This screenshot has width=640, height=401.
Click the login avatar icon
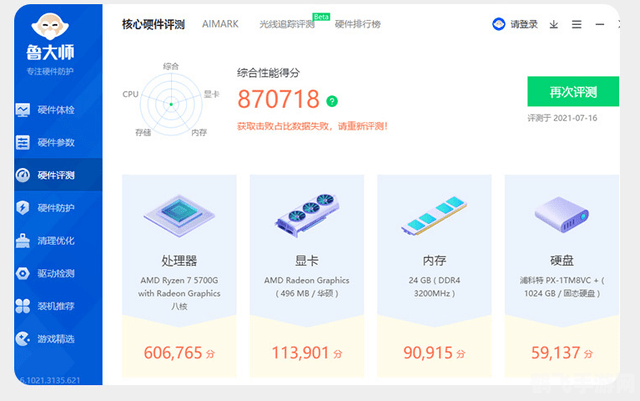click(498, 25)
